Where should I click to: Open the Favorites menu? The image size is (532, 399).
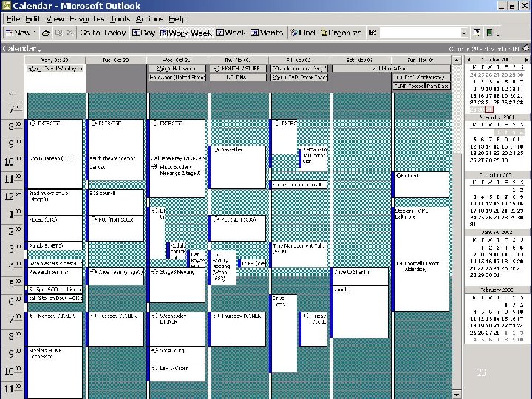87,19
